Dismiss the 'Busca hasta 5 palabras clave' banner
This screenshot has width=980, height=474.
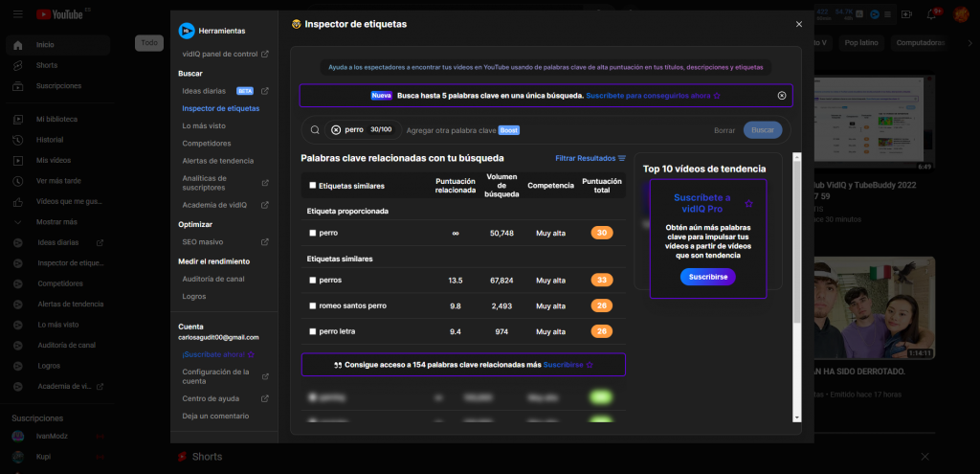[782, 96]
